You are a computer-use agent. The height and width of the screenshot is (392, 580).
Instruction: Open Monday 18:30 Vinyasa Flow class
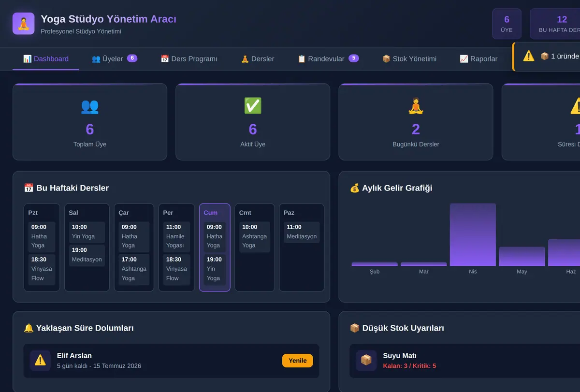pyautogui.click(x=42, y=269)
